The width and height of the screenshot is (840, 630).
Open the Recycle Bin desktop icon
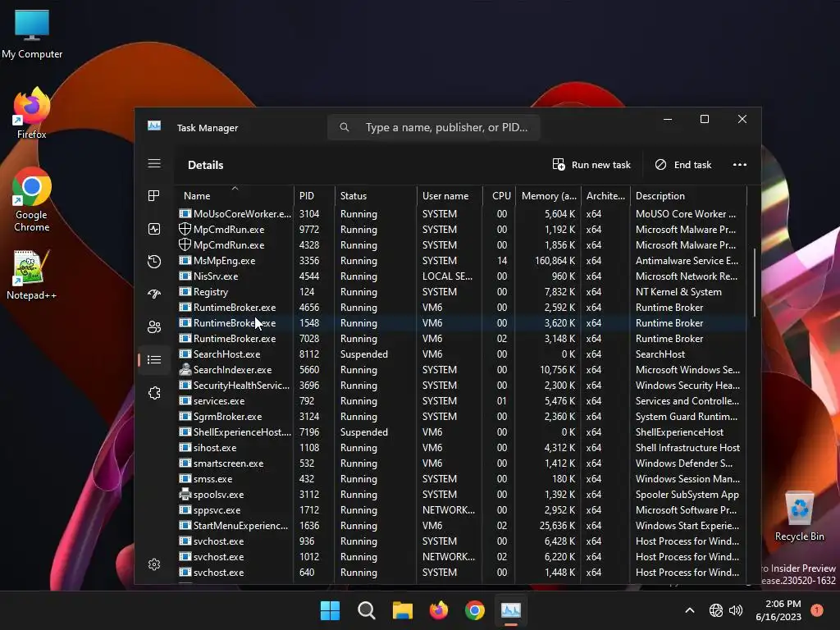click(799, 516)
